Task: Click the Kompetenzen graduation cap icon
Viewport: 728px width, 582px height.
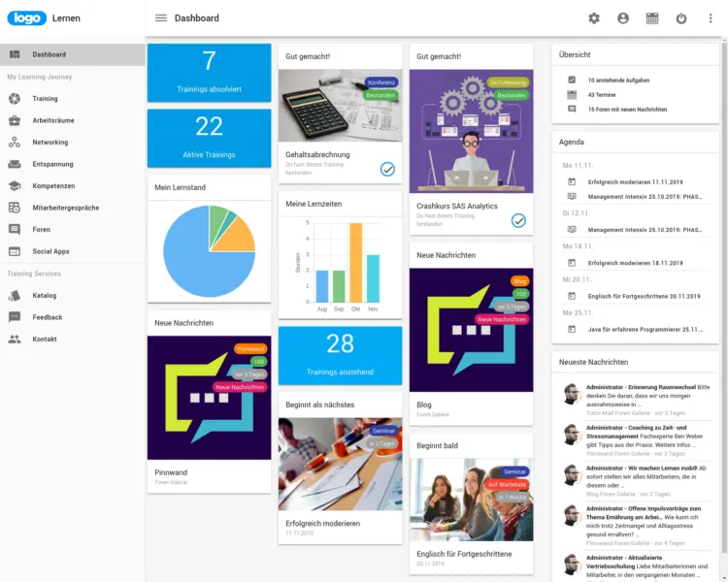Action: tap(15, 186)
